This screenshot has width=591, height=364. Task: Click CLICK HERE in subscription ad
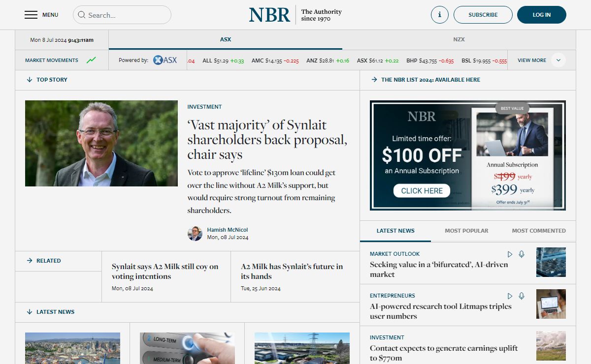pos(422,191)
